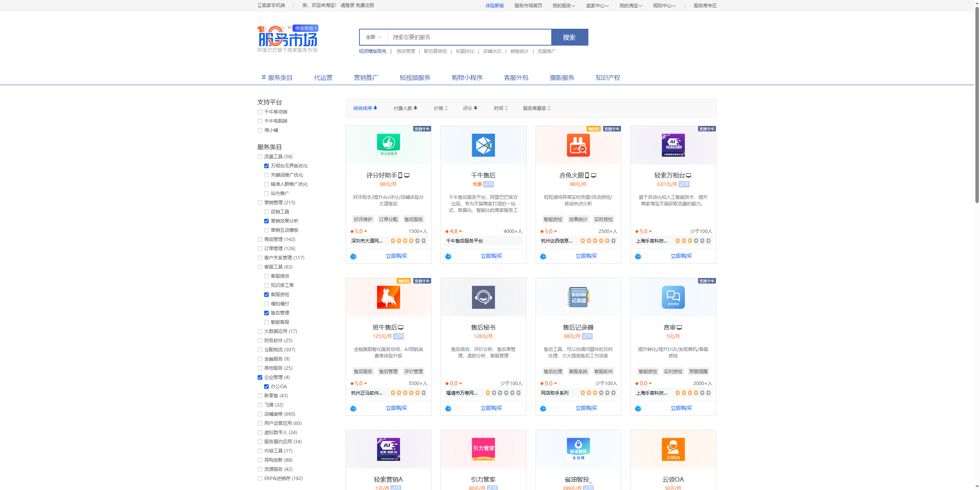The height and width of the screenshot is (490, 980).
Task: Click the chat icon on 赤兔火眼 card
Action: [543, 256]
